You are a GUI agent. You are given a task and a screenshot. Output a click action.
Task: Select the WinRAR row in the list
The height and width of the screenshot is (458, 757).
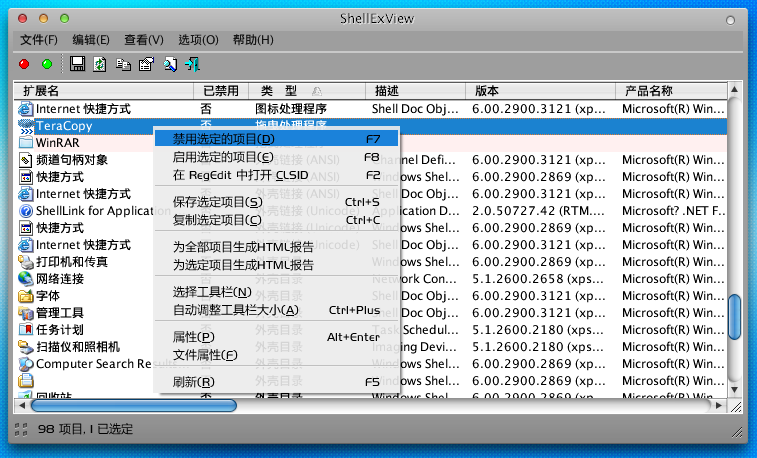57,143
